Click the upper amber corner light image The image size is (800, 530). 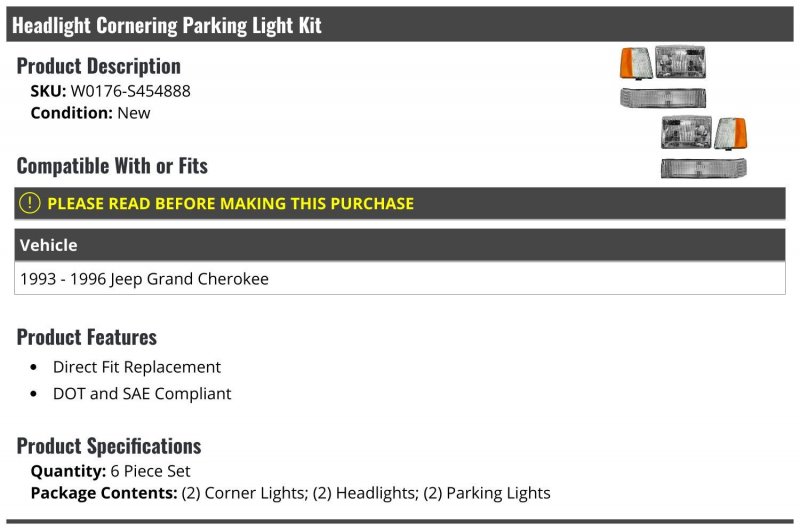[x=637, y=62]
